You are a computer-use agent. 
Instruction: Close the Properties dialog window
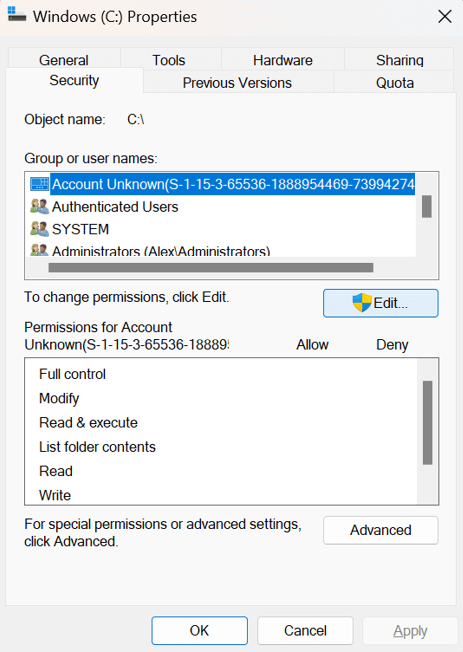pyautogui.click(x=445, y=17)
